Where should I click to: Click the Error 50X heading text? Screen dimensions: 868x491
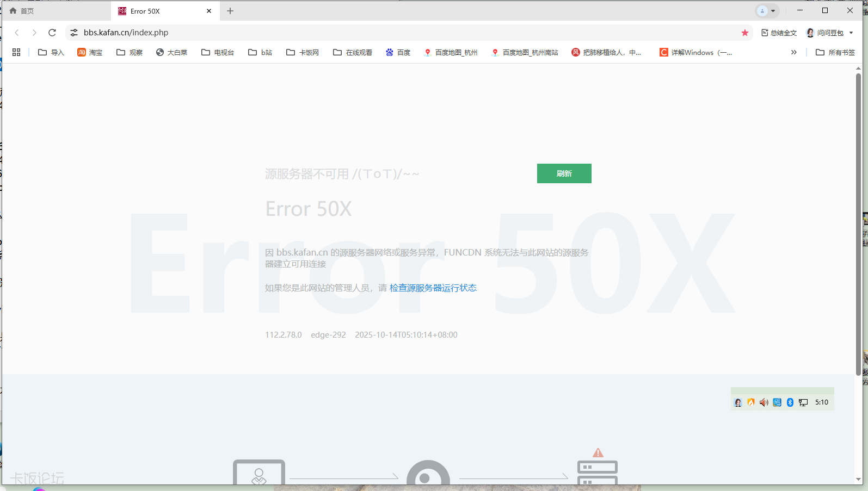(309, 209)
